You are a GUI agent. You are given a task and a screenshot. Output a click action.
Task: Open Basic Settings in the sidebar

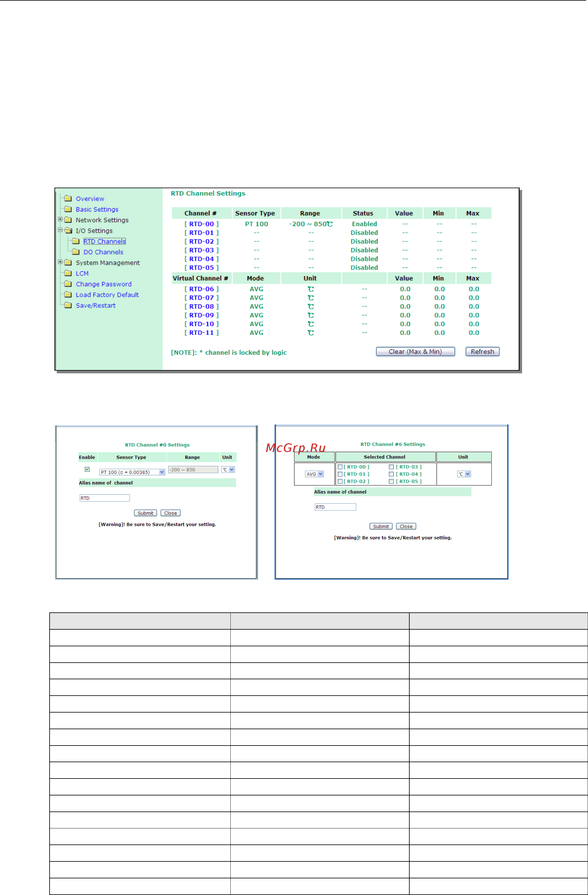97,209
